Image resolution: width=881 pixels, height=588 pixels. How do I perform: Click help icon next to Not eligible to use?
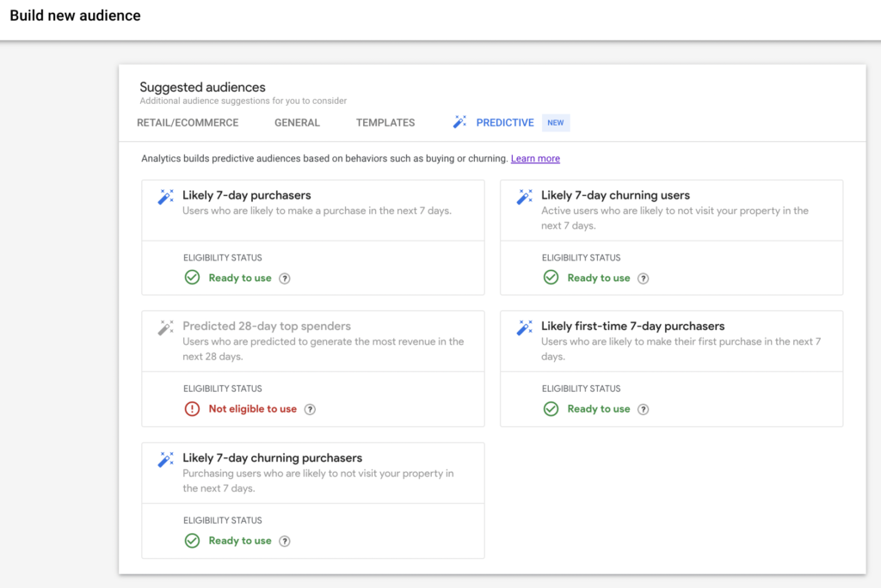[311, 409]
